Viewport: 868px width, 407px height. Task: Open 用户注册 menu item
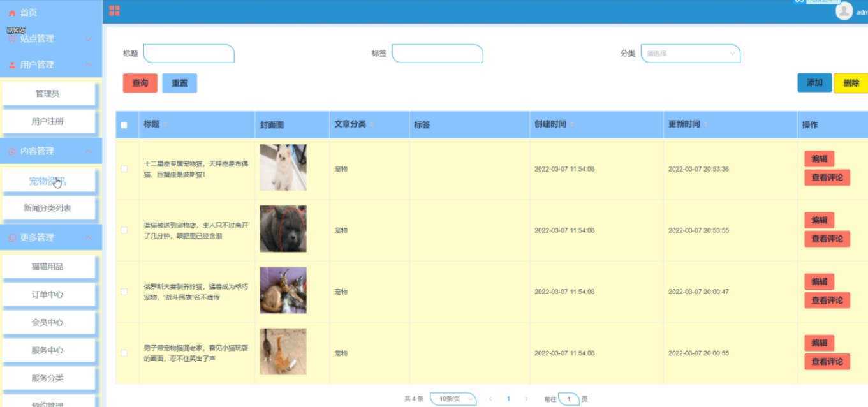48,121
